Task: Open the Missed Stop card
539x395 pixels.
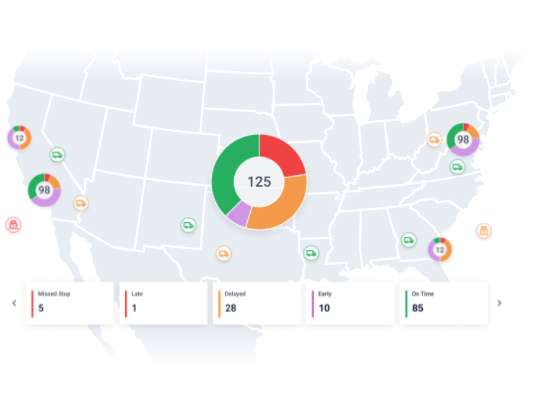Action: [x=70, y=303]
